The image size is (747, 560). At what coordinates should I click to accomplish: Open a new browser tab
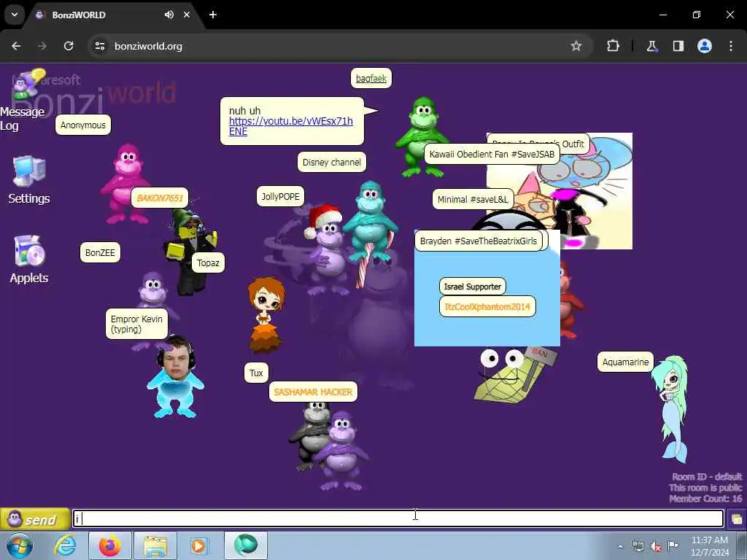pyautogui.click(x=213, y=15)
